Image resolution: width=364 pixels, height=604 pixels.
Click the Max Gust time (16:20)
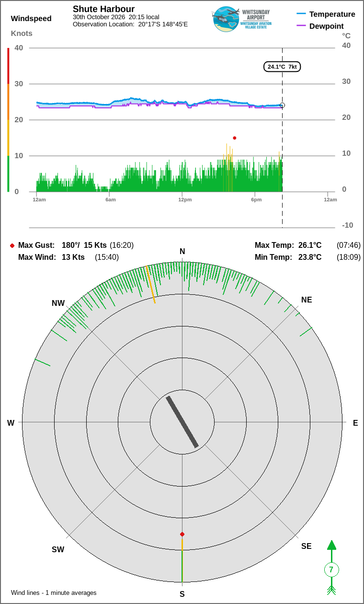[122, 245]
